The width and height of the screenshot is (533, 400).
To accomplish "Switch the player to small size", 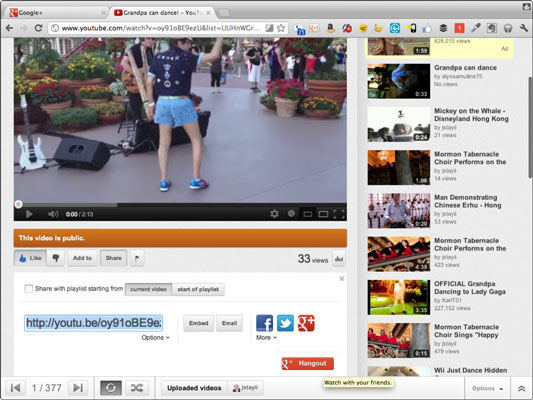I will point(308,214).
